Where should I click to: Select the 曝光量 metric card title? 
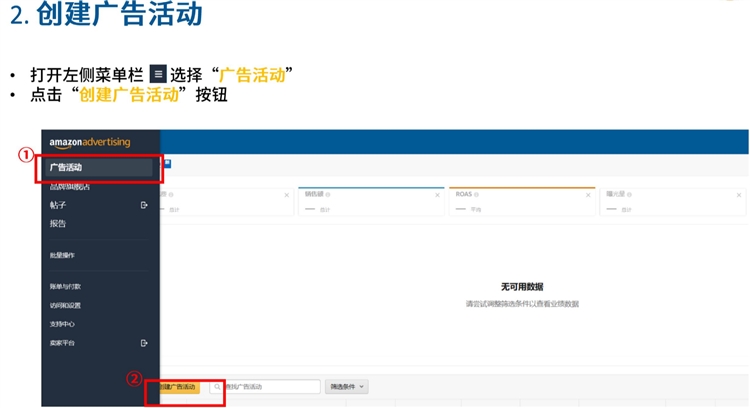[x=616, y=194]
